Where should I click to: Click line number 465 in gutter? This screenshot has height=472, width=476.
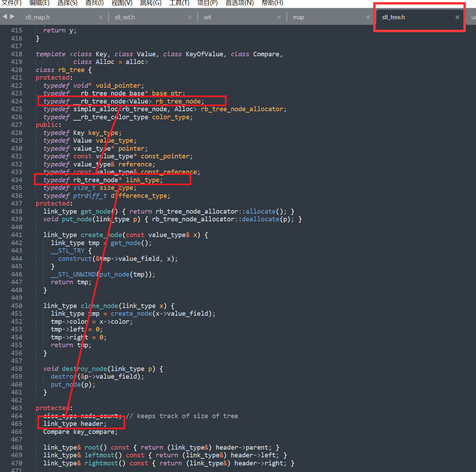click(16, 424)
